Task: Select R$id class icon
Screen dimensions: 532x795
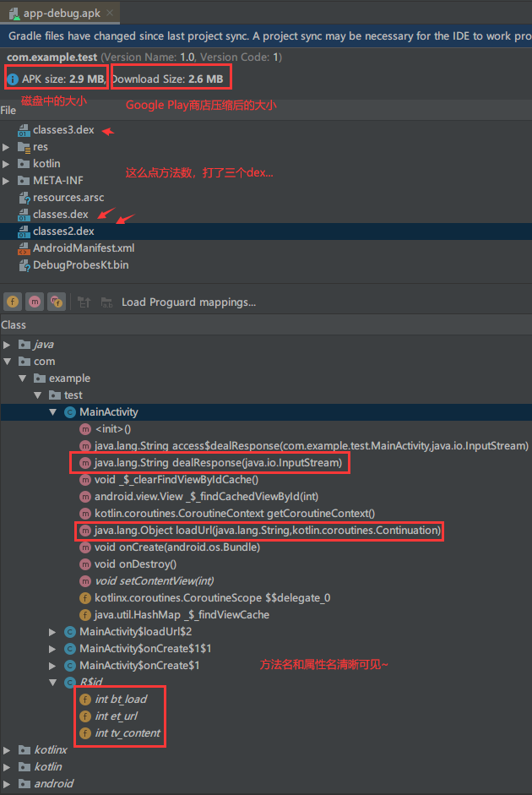Action: (70, 683)
